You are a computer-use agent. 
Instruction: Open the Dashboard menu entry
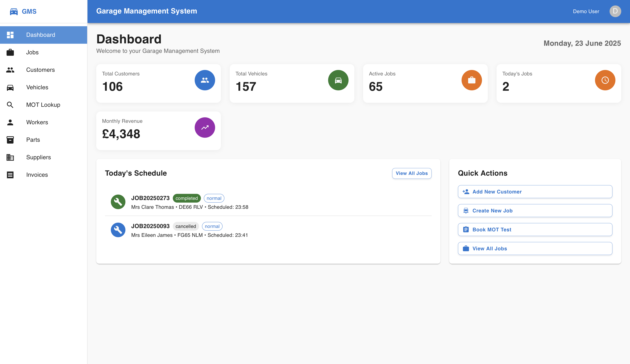click(x=40, y=35)
